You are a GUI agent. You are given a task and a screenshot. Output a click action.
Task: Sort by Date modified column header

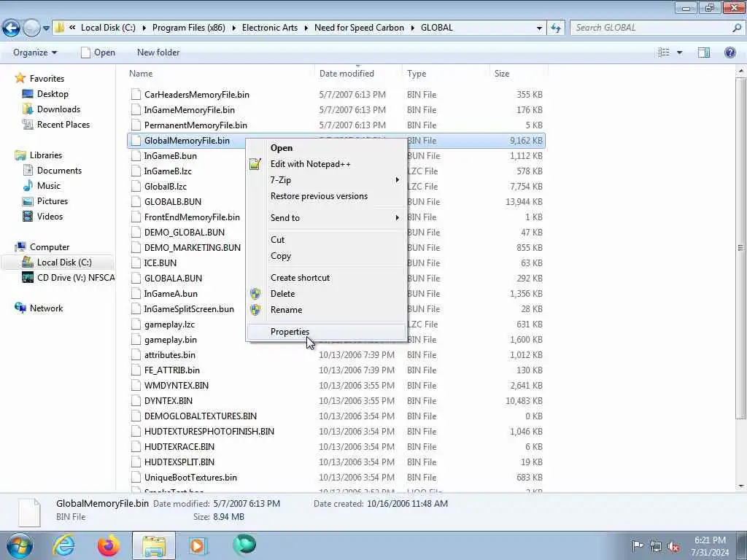(358, 74)
